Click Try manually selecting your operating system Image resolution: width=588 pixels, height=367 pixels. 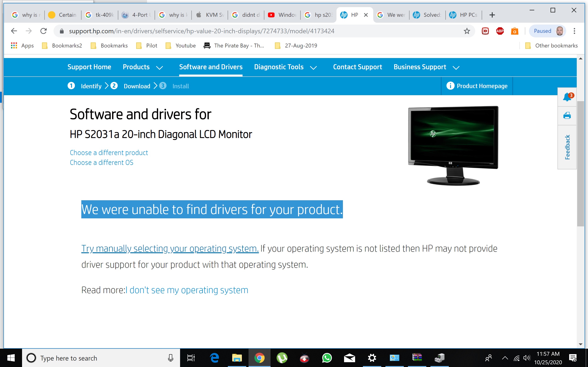click(x=169, y=248)
